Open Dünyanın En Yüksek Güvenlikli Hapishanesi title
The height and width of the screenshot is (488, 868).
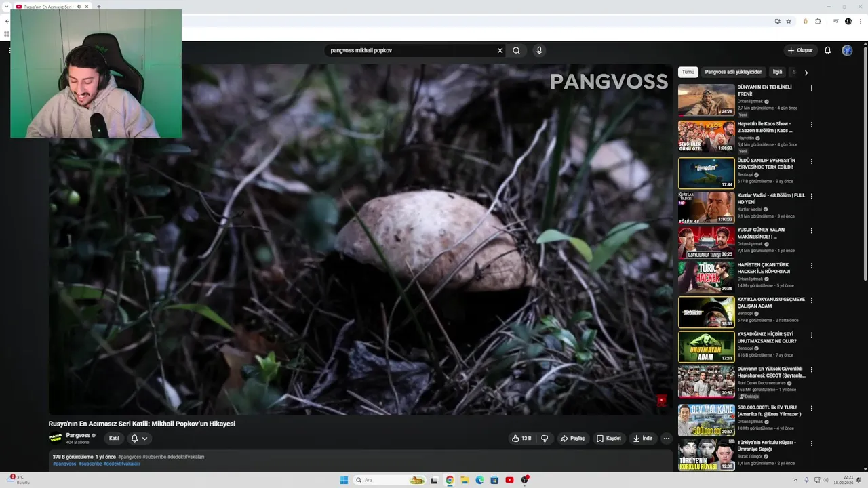(772, 372)
